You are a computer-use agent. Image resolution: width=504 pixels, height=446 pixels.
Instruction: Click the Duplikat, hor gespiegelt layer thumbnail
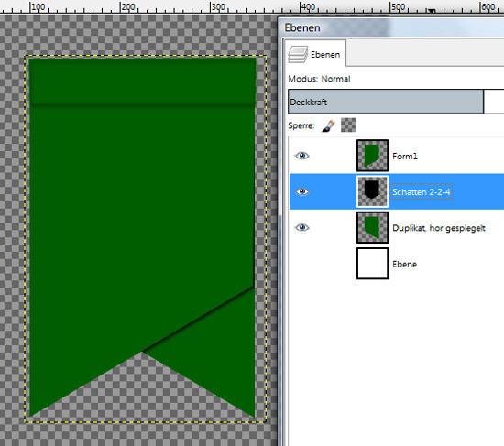click(372, 227)
